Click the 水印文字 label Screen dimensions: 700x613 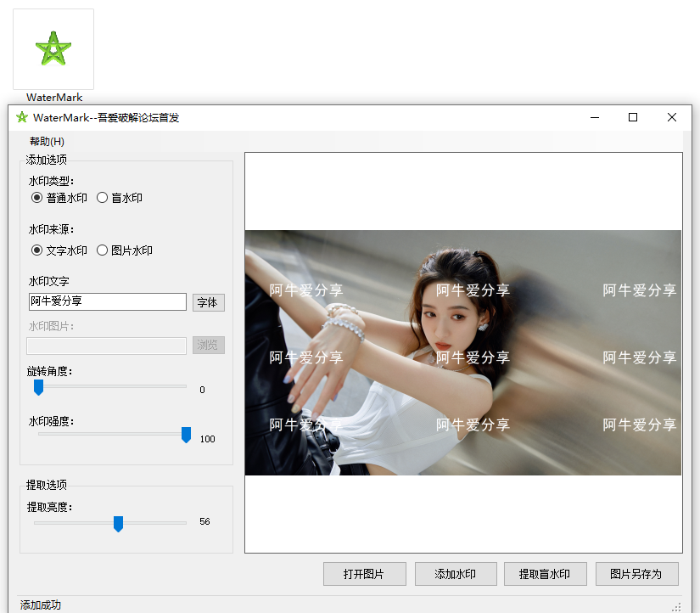click(x=48, y=281)
